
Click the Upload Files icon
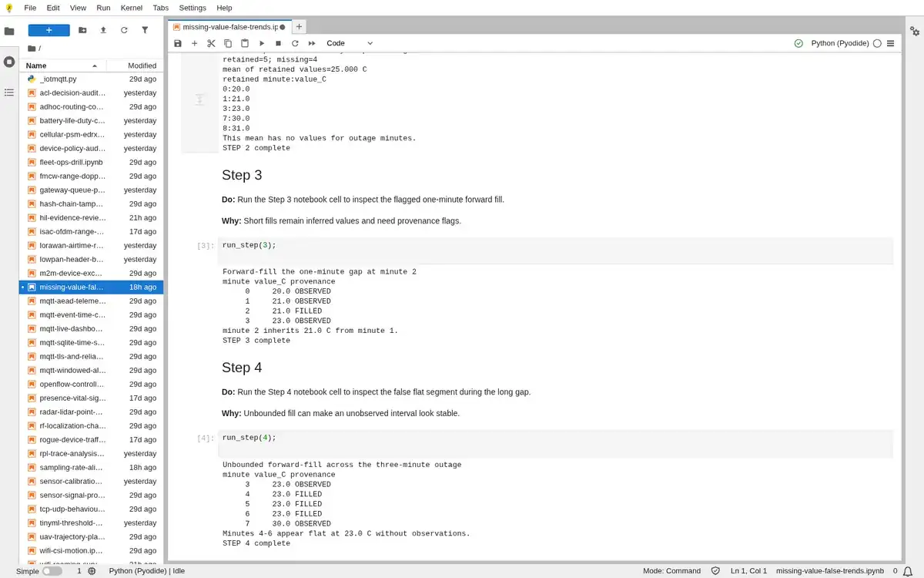[103, 30]
